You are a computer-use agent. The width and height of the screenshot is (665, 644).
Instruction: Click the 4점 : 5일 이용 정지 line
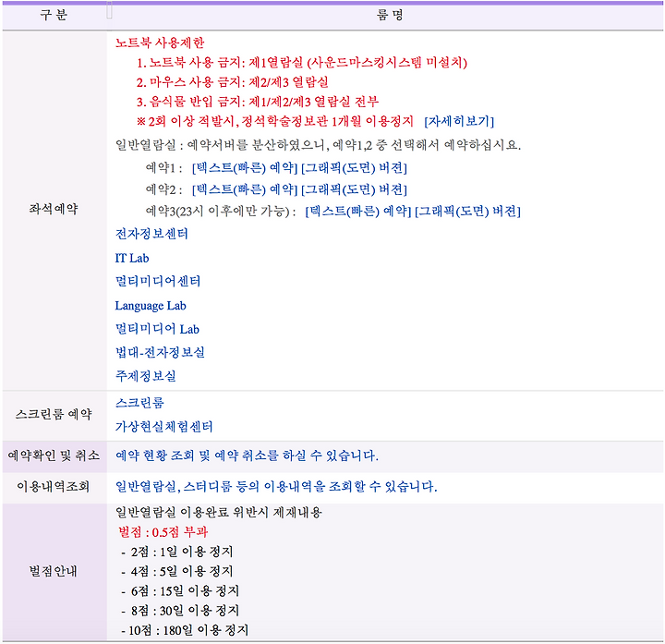[176, 571]
